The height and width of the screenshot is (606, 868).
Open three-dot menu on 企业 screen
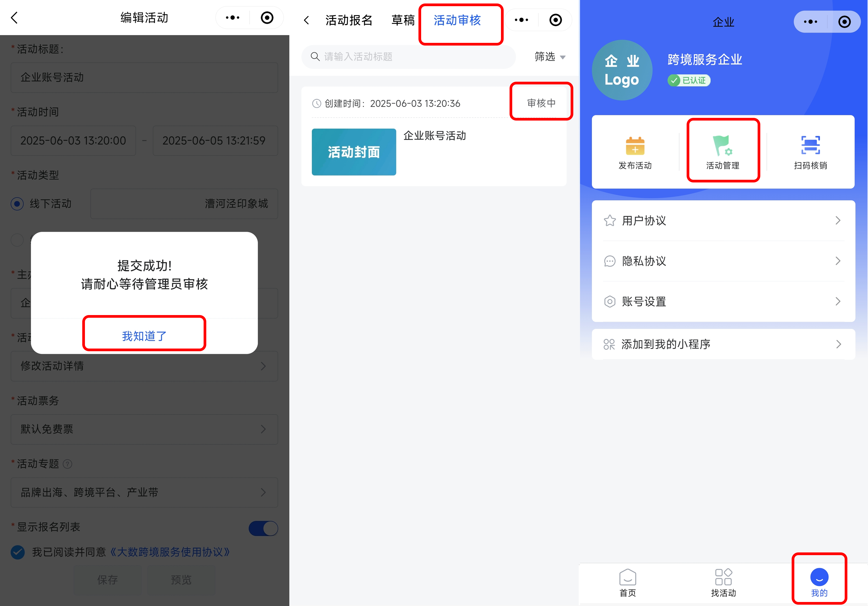tap(810, 22)
